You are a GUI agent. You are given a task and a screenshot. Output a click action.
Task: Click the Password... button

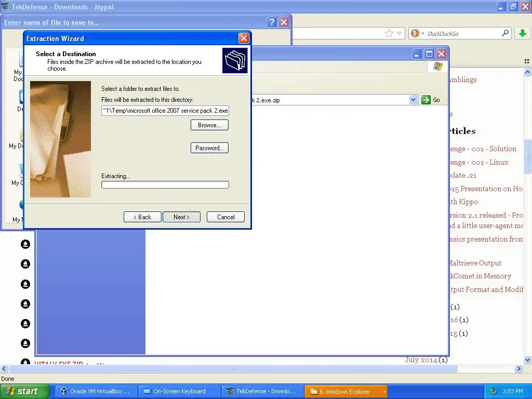coord(209,148)
